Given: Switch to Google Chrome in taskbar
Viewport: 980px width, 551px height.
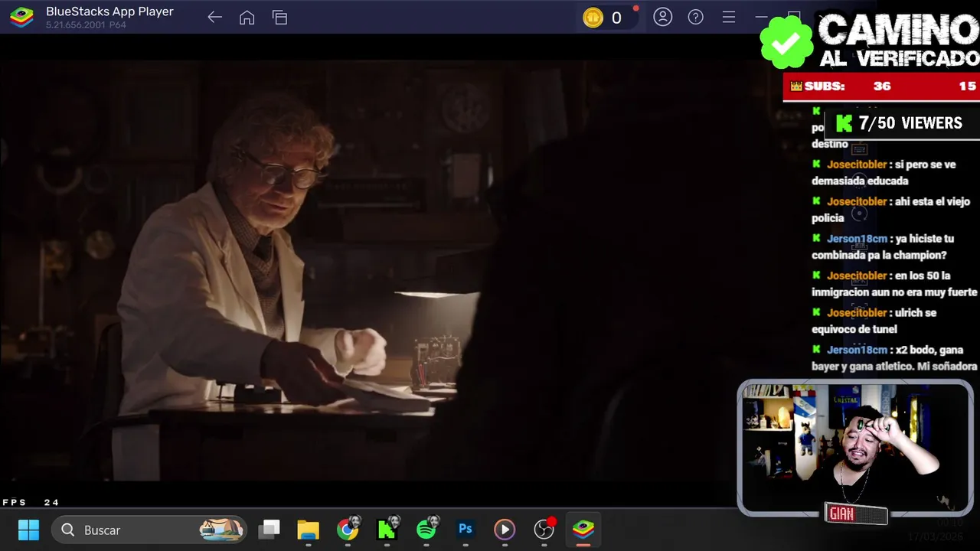Looking at the screenshot, I should 348,530.
